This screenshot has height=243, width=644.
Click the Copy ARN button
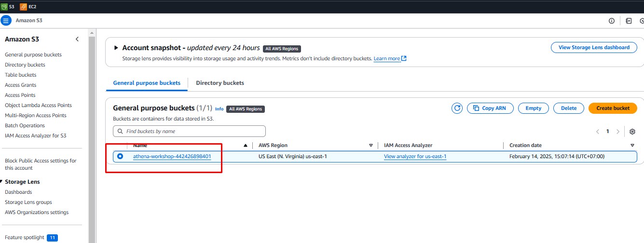[490, 108]
